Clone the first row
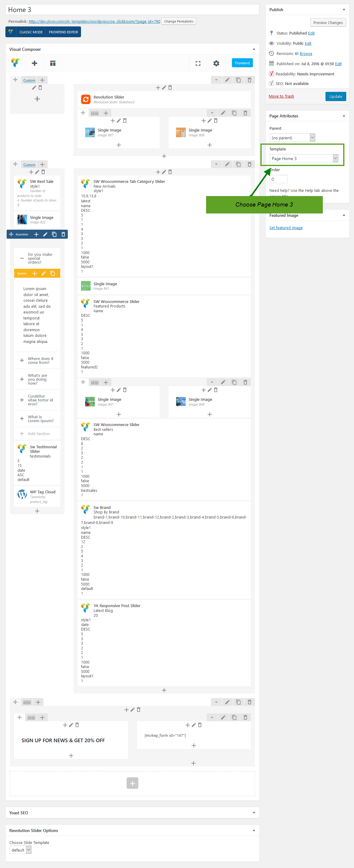 [x=238, y=80]
